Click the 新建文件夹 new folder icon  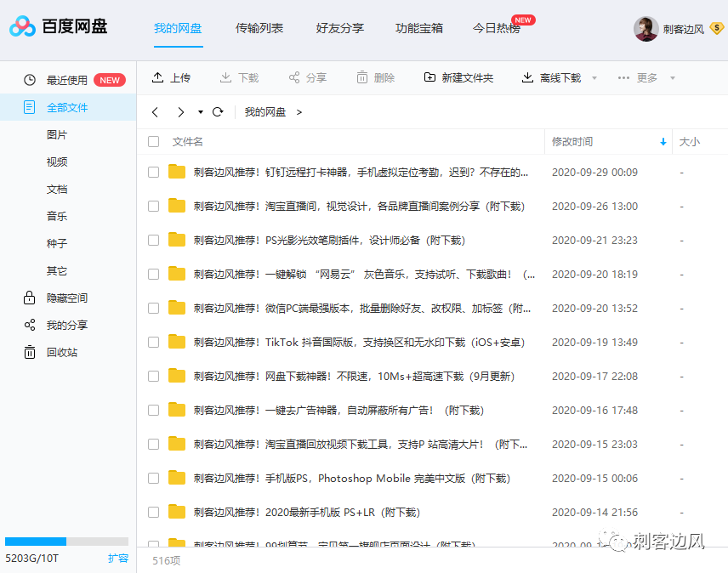(430, 77)
